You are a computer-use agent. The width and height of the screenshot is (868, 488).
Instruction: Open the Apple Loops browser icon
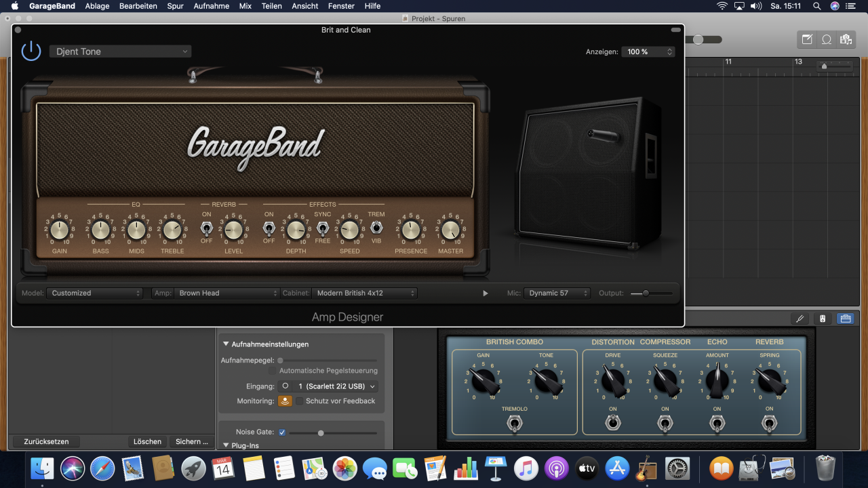coord(827,39)
